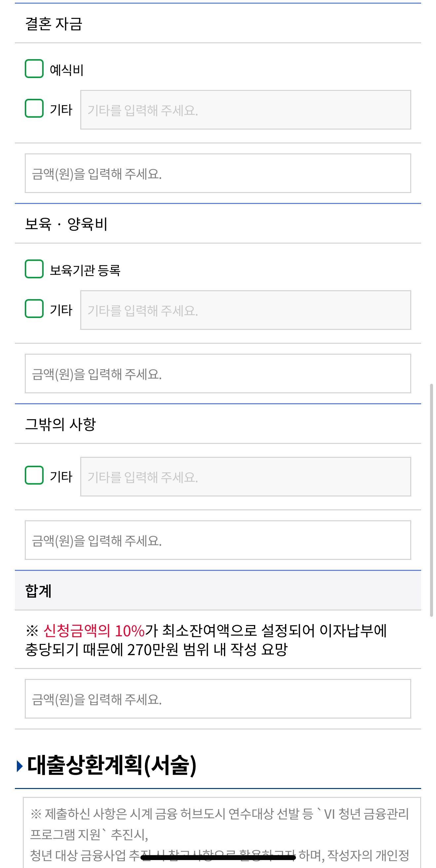This screenshot has width=436, height=868.
Task: Check the 기타 option under 보육·양육비
Action: 34,310
